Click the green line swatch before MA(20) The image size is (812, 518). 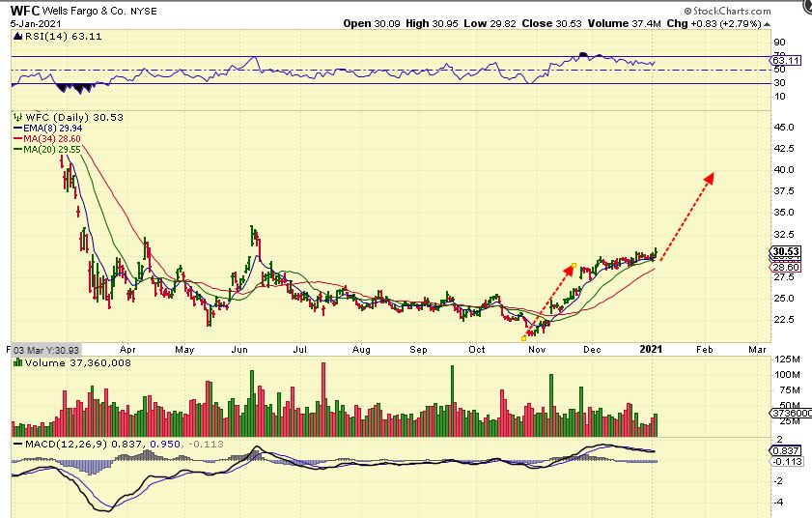click(x=17, y=150)
